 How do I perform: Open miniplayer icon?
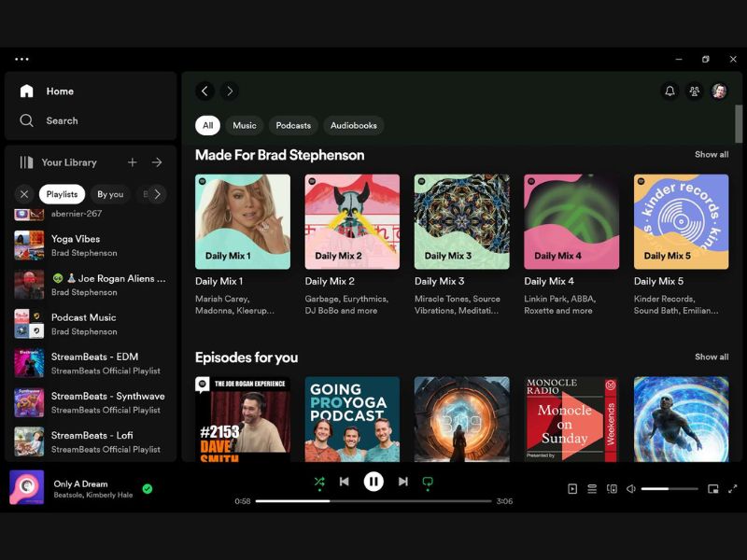(713, 489)
